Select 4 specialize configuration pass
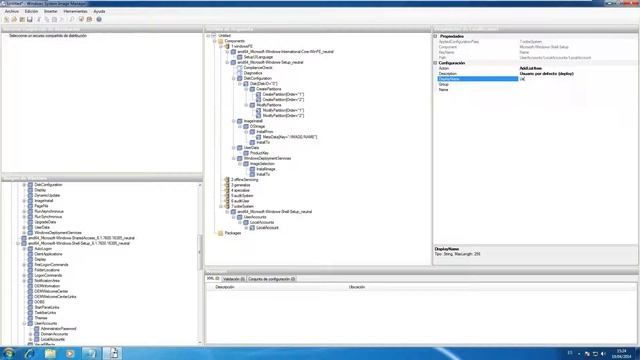 [240, 190]
